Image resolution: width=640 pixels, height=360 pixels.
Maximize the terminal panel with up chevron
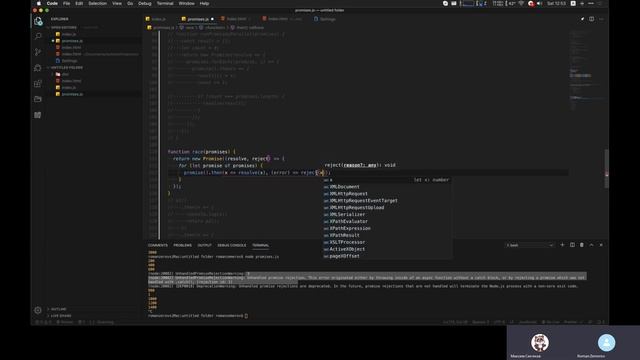[x=591, y=245]
